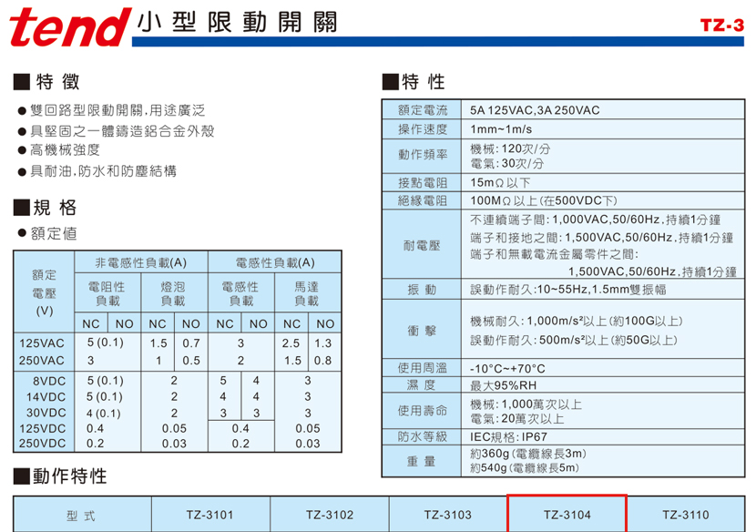Select the 電阻性負載 sub-header

[x=107, y=293]
